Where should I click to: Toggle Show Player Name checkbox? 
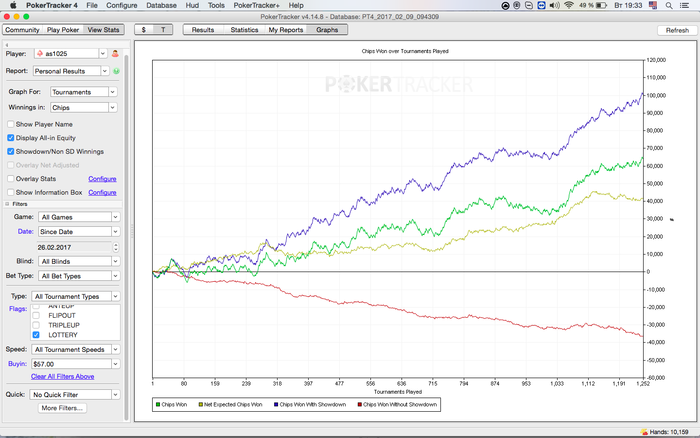coord(11,124)
